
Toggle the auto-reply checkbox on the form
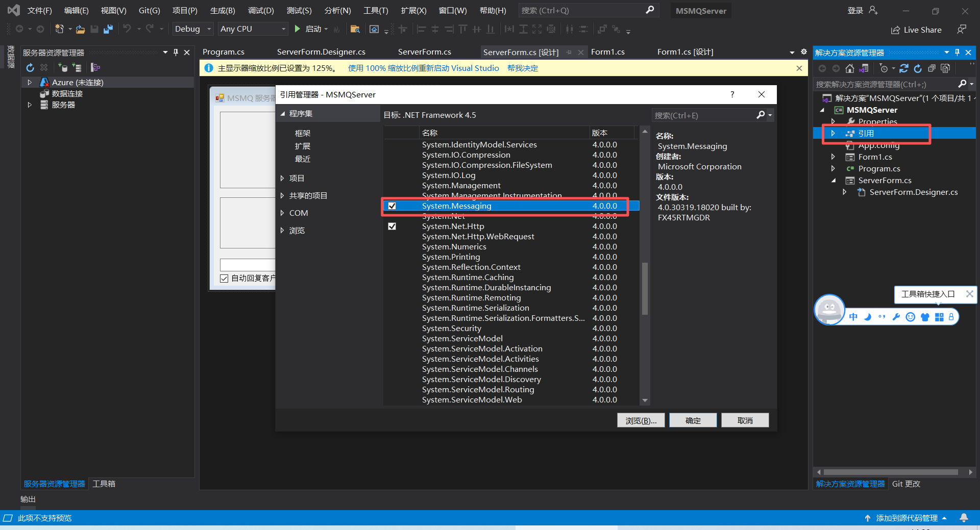224,278
